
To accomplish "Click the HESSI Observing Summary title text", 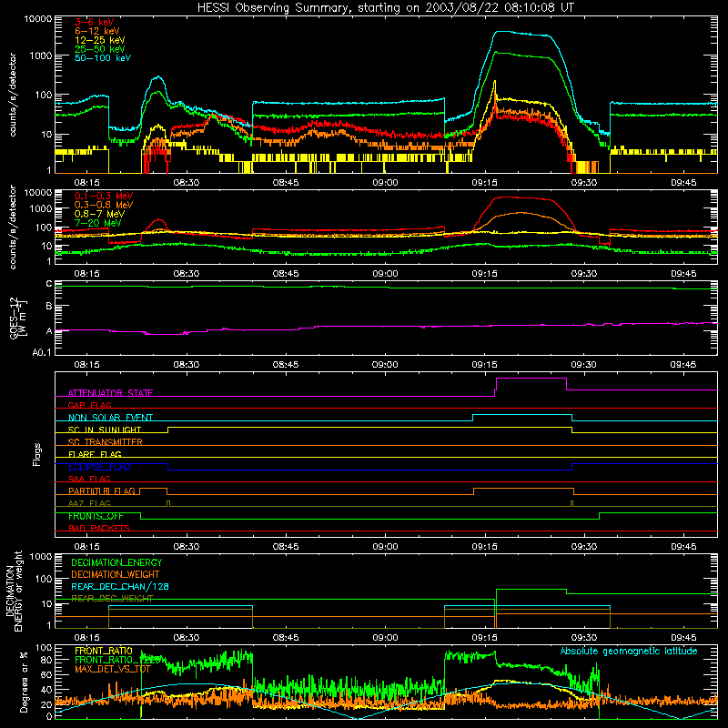I will click(x=385, y=7).
